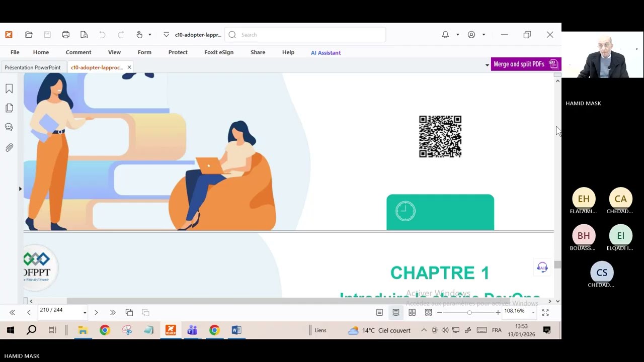Open the 108.16% zoom dropdown
Viewport: 644px width, 362px height.
533,312
